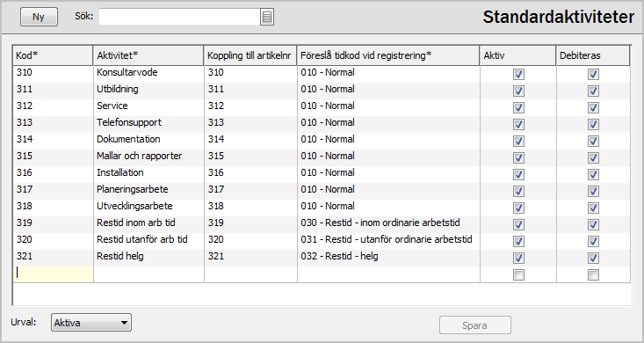Viewport: 644px width, 343px height.
Task: Check Aktiv box in the empty new row
Action: click(518, 274)
